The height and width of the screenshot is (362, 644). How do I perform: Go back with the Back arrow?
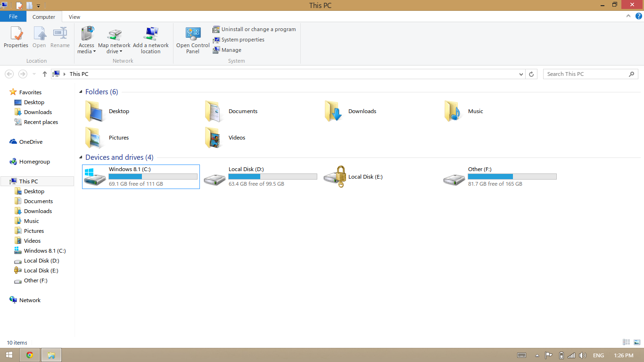pos(9,74)
